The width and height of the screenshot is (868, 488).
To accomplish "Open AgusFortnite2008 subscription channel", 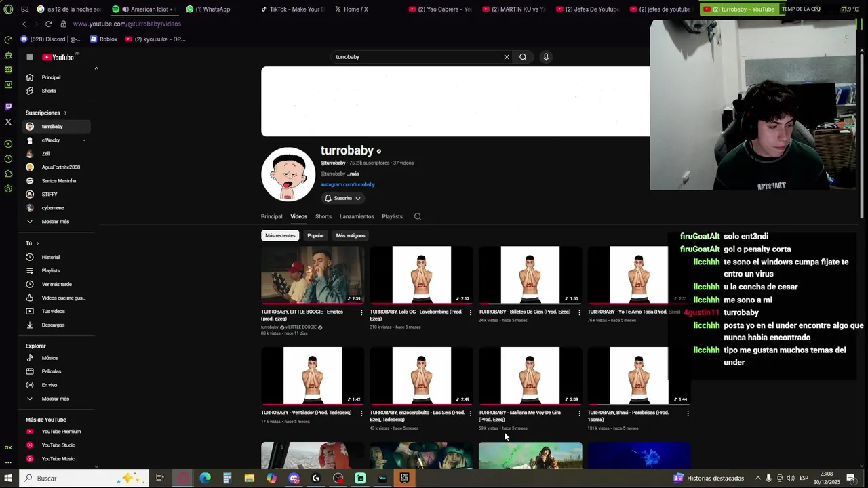I will 57,167.
